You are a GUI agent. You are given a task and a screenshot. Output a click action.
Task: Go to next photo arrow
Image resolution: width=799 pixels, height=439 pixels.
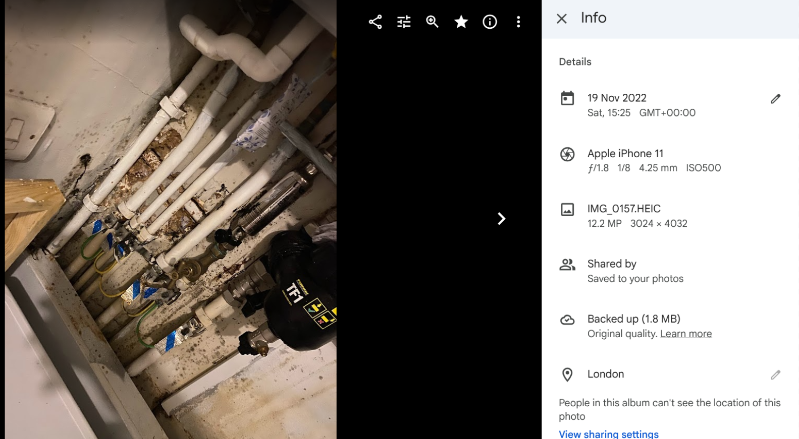tap(501, 218)
